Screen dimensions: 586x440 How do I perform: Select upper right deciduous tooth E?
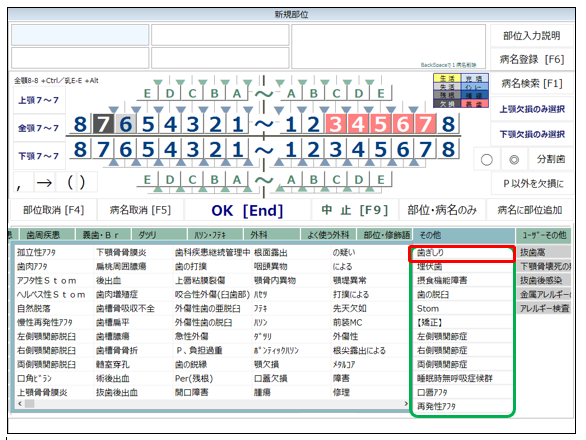point(147,93)
